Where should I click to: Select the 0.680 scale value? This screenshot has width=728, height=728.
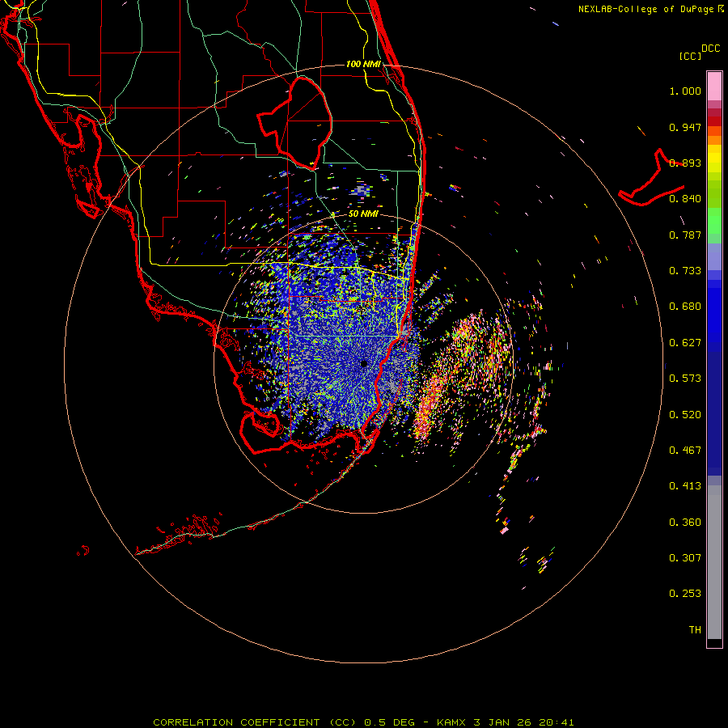[685, 307]
